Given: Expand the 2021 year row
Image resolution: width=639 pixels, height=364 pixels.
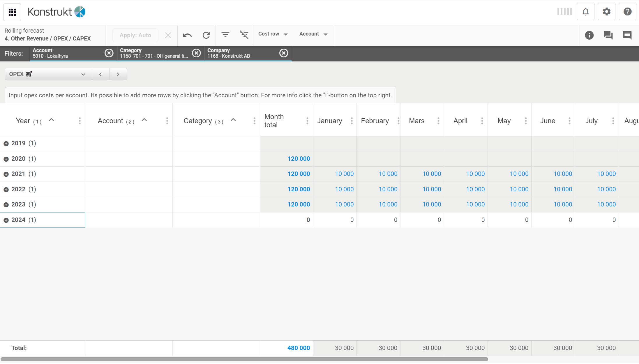Looking at the screenshot, I should [6, 174].
